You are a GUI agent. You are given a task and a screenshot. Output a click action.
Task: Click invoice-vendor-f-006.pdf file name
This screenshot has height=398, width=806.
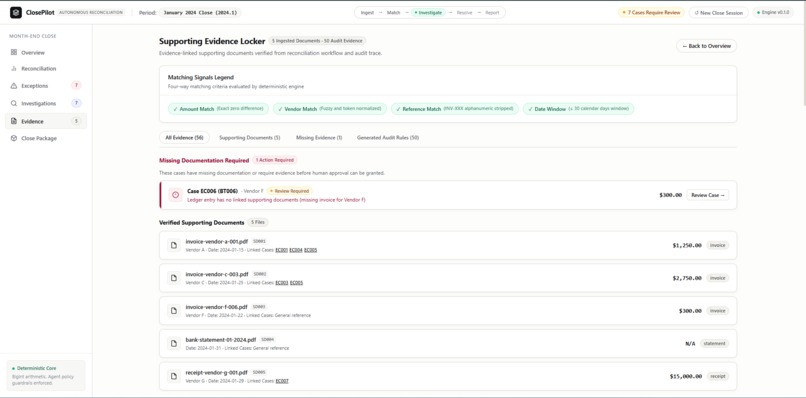point(216,307)
